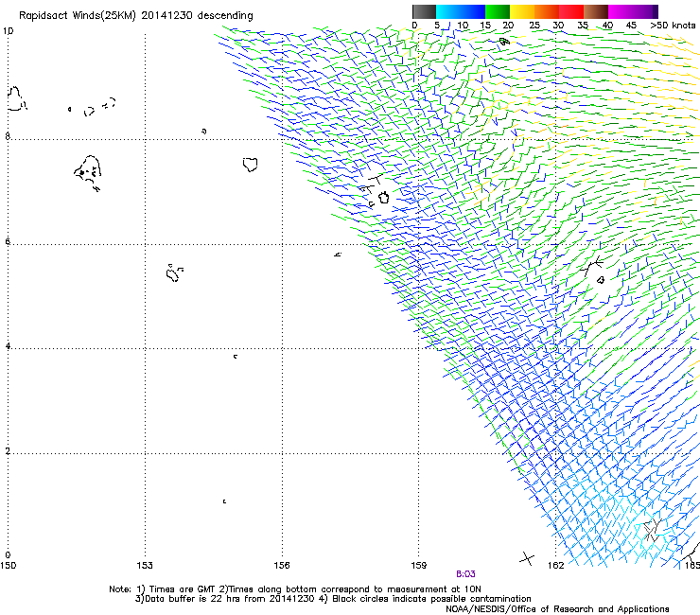Click the latitude label '8'
Screen dimensions: 700x615
pyautogui.click(x=8, y=136)
